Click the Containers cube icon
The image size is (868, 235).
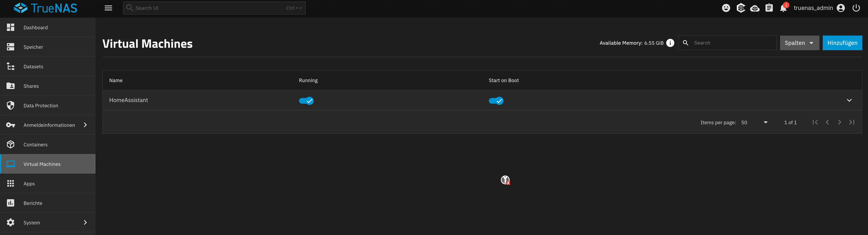click(10, 145)
